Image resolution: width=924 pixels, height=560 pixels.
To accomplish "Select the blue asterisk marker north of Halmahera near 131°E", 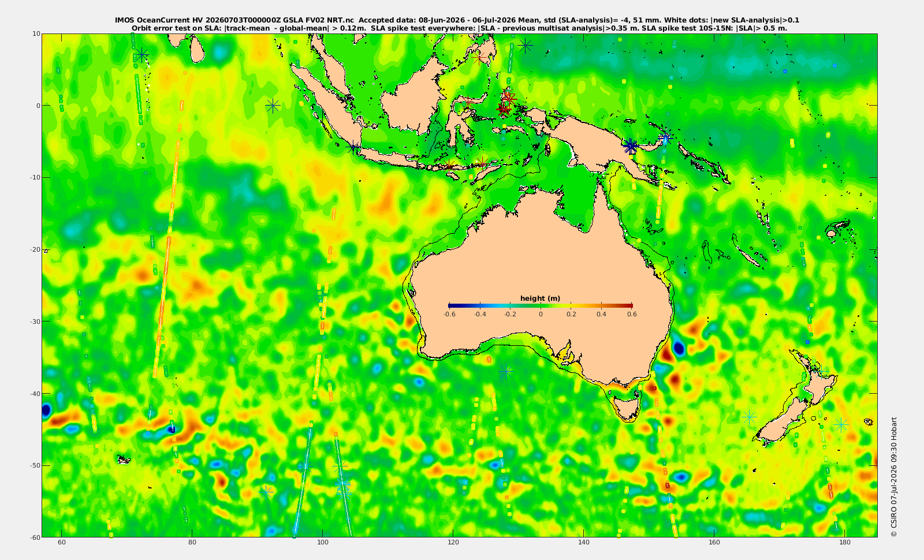I will pos(525,45).
